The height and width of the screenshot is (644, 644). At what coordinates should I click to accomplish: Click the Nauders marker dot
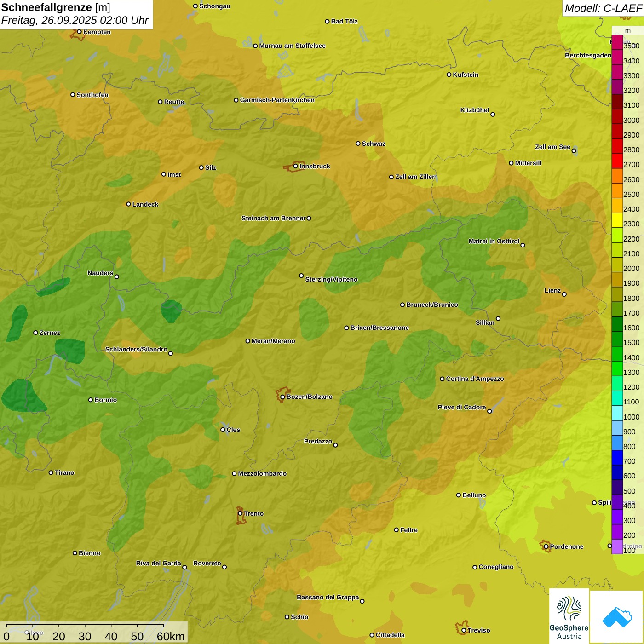point(117,276)
